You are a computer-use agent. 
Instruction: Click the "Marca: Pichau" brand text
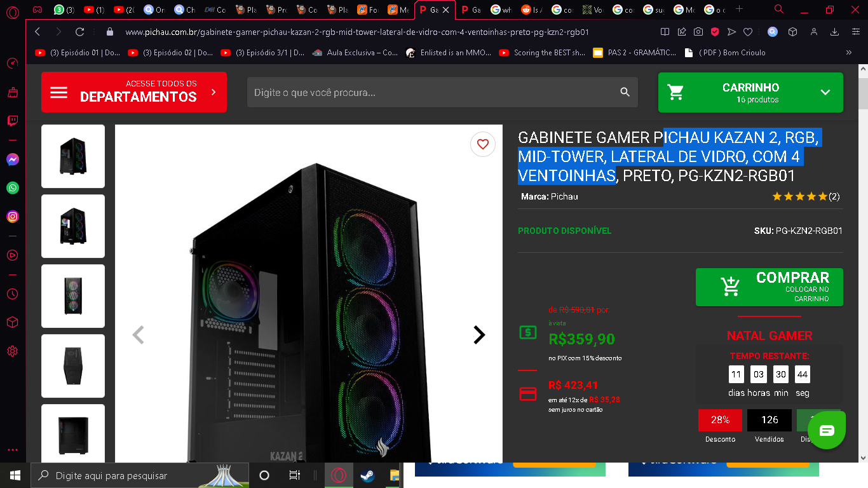coord(550,196)
